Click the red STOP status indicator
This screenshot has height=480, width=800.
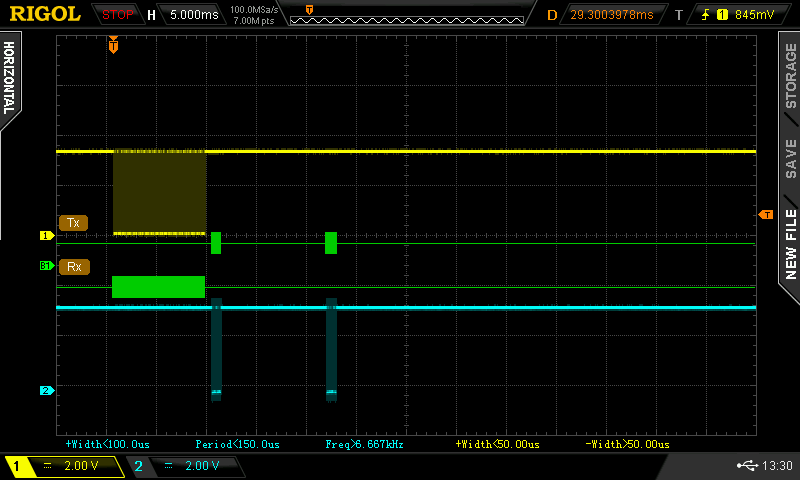[117, 15]
